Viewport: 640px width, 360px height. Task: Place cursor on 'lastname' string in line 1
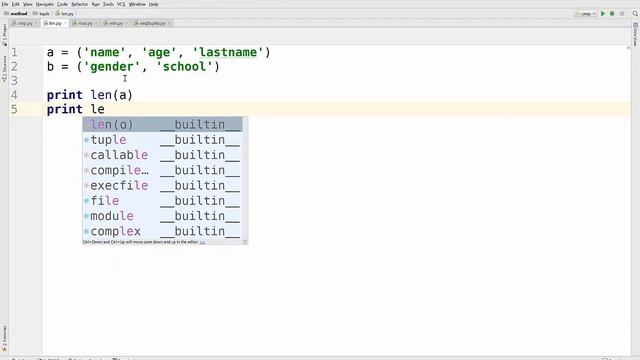[228, 52]
